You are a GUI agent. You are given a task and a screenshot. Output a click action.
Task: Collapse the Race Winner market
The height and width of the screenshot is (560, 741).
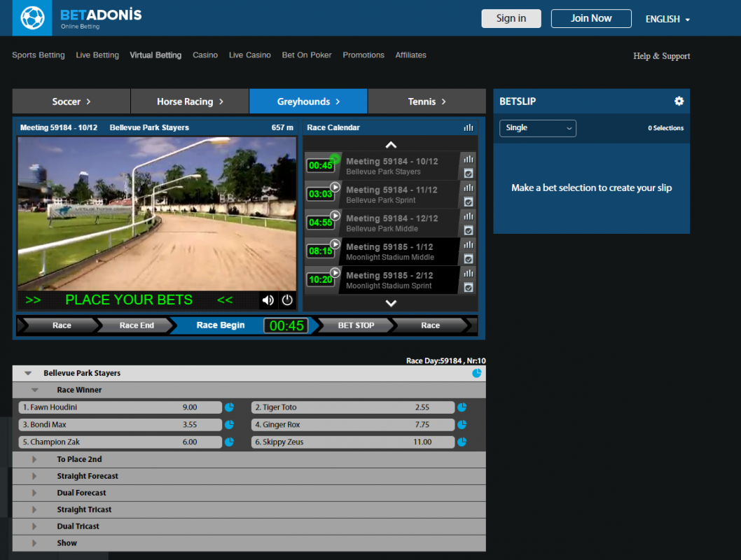click(34, 390)
